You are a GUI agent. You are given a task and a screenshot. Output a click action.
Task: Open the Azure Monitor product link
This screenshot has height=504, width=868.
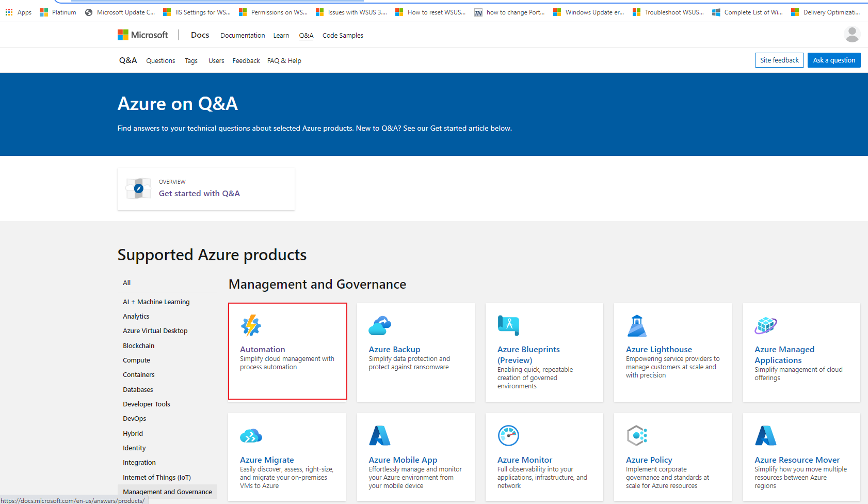click(524, 460)
